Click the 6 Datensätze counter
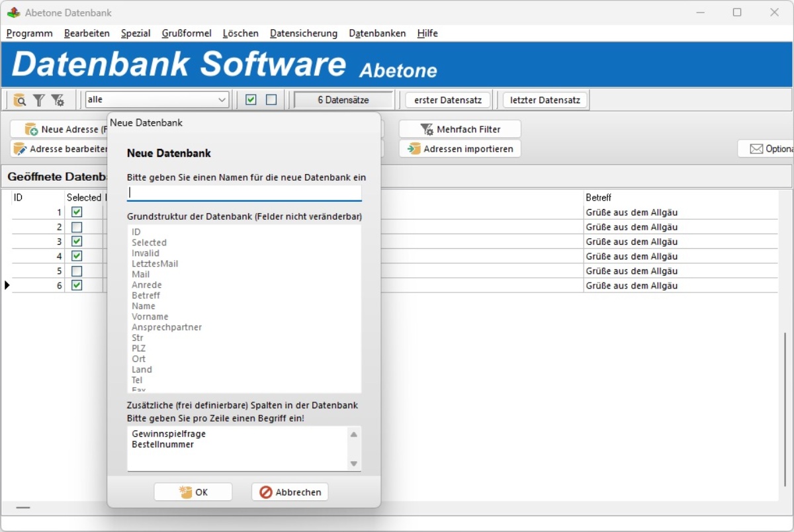Screen dimensions: 794x532 click(343, 100)
